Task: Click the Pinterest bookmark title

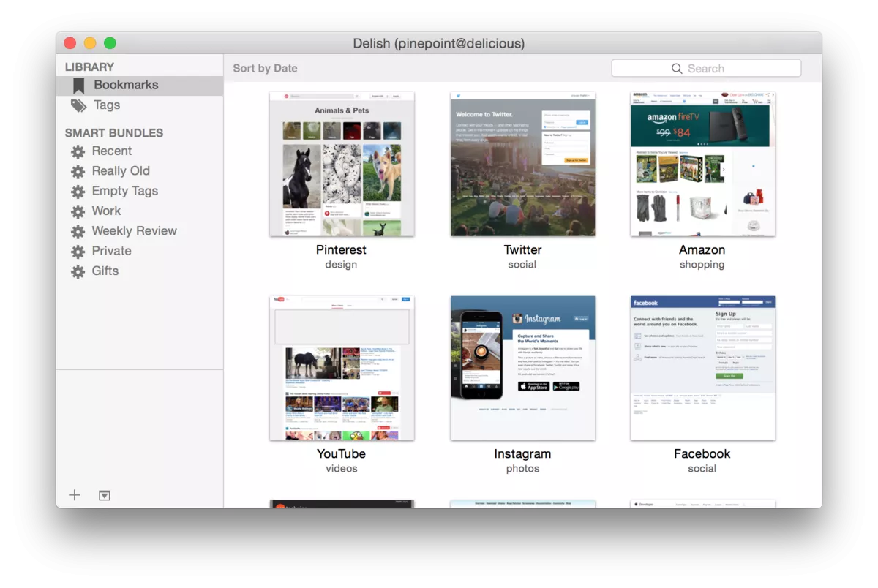Action: 341,250
